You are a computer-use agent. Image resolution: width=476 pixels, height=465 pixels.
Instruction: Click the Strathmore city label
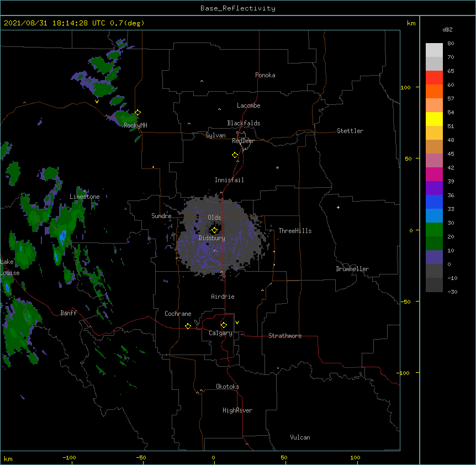[285, 336]
